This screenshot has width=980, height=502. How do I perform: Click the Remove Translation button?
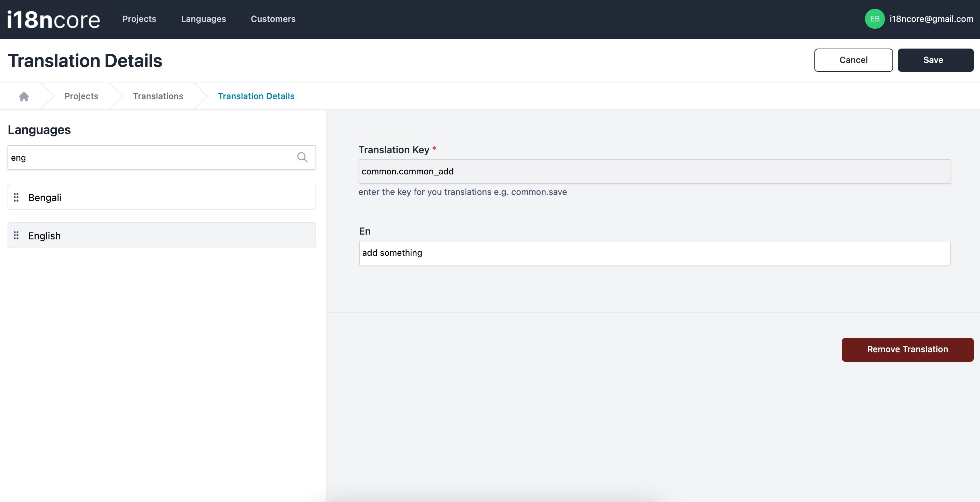tap(907, 349)
